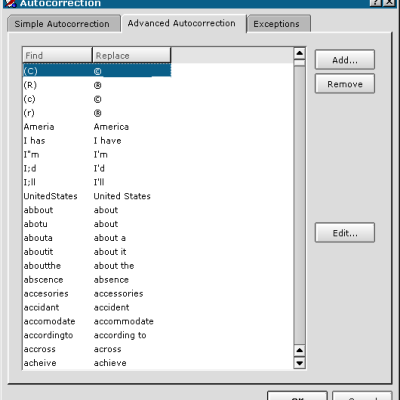Select the I;ll entry
400x400 pixels.
coord(97,182)
